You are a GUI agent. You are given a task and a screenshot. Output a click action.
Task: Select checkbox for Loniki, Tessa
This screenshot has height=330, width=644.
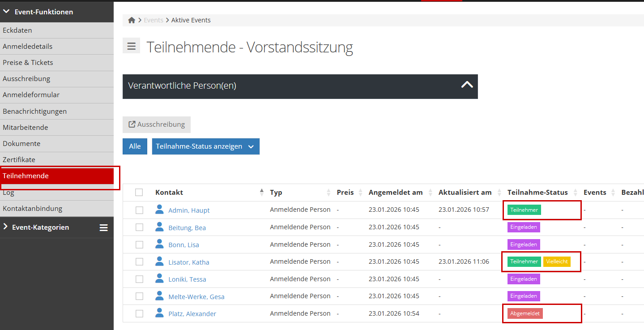tap(139, 279)
